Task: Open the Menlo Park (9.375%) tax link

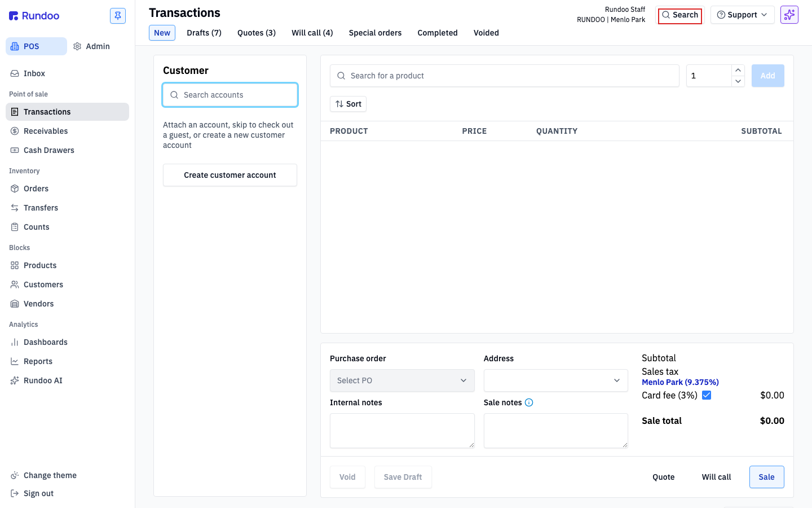Action: click(681, 382)
